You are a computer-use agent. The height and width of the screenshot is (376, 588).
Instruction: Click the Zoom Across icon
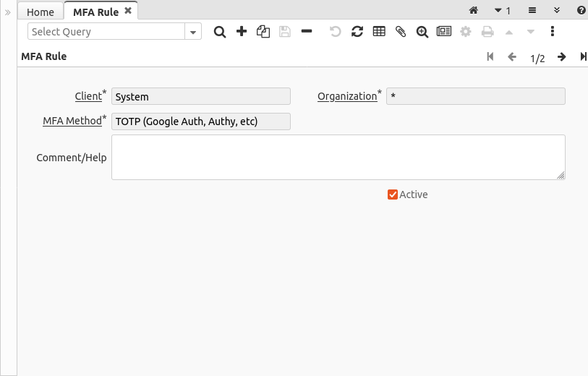tap(422, 32)
